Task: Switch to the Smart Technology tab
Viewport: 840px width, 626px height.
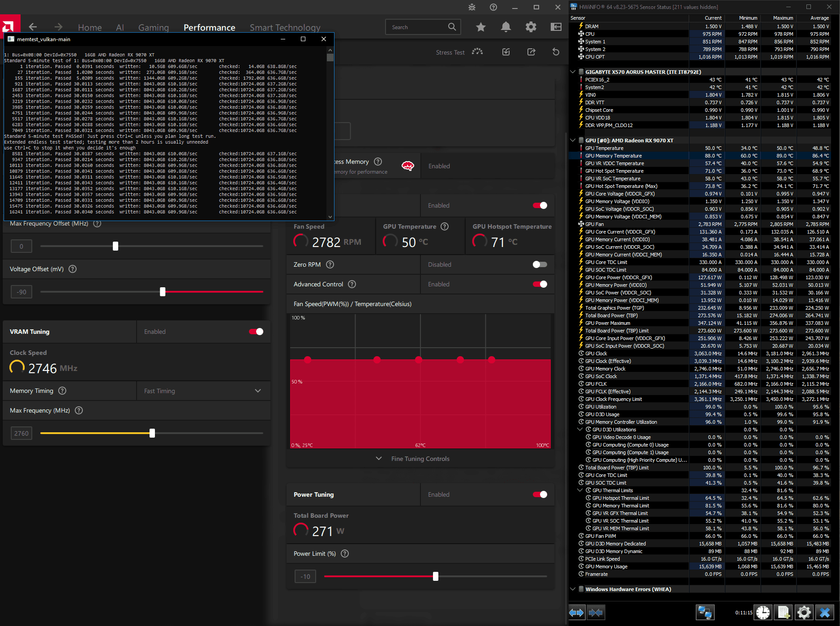Action: [x=285, y=27]
